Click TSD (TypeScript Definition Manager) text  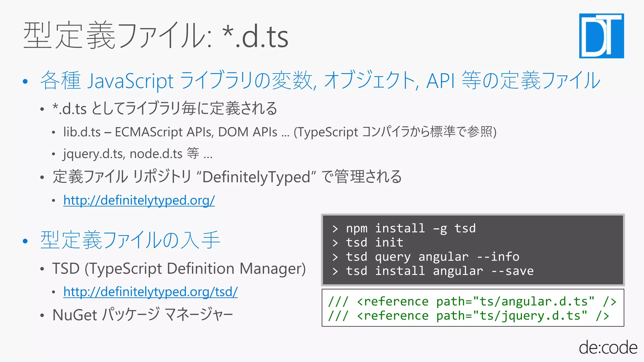click(179, 269)
